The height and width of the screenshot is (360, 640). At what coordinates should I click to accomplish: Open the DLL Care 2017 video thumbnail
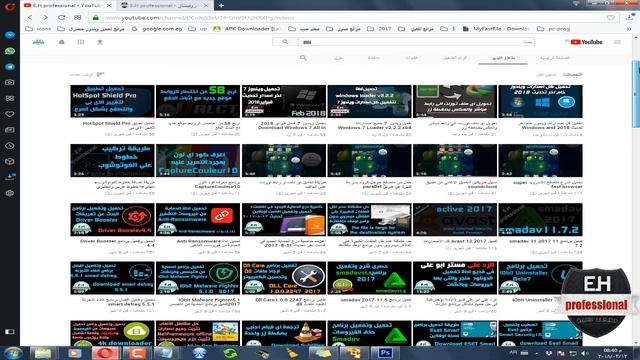tap(284, 278)
